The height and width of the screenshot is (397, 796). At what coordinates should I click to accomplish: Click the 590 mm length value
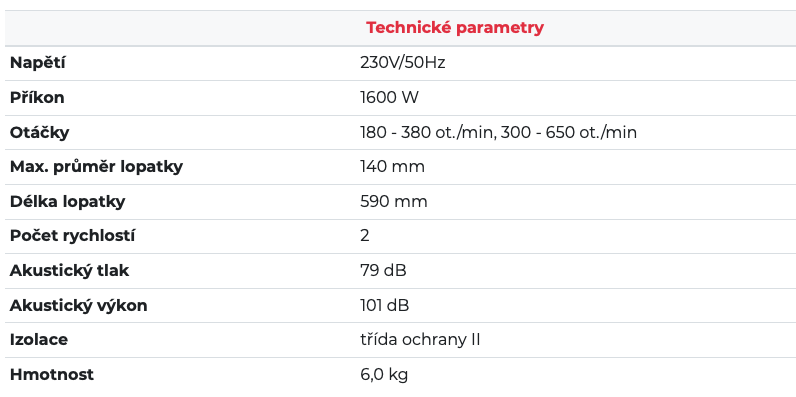(x=393, y=202)
